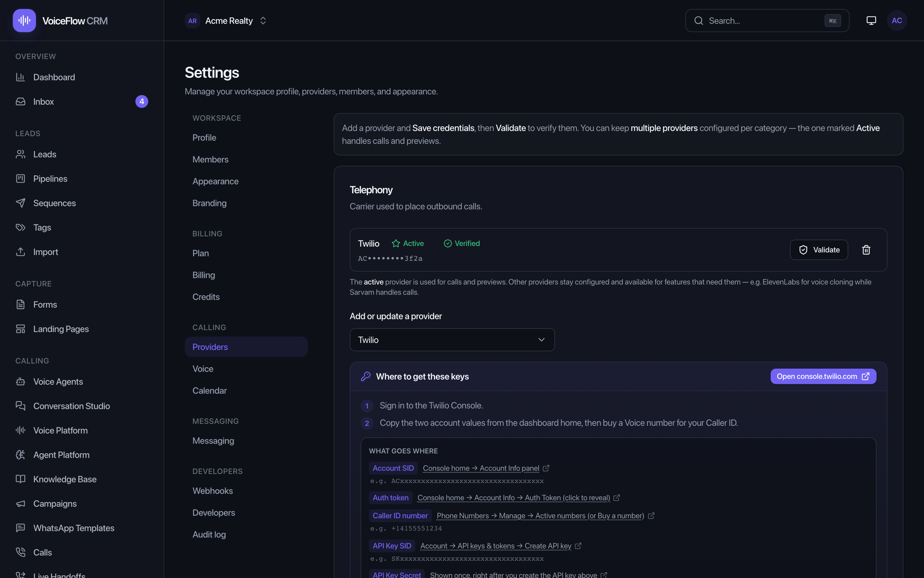Viewport: 924px width, 578px height.
Task: Click the Telephony section heading
Action: (371, 190)
